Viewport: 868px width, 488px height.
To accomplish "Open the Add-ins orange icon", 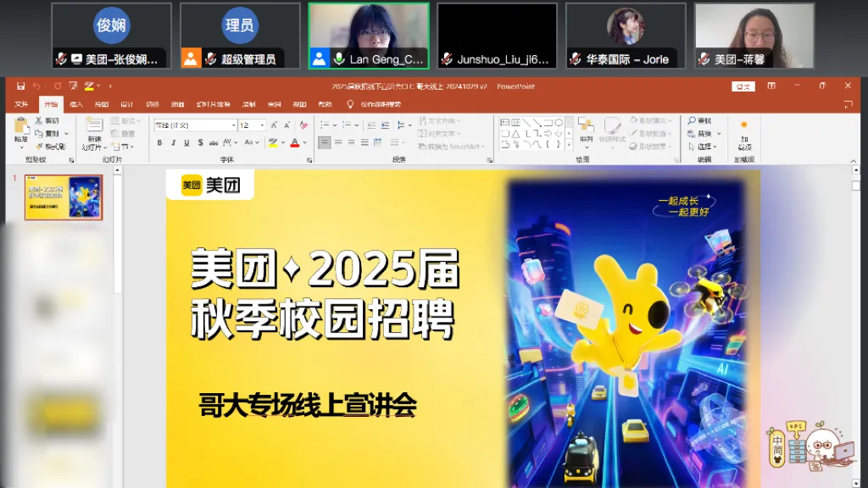I will [744, 125].
